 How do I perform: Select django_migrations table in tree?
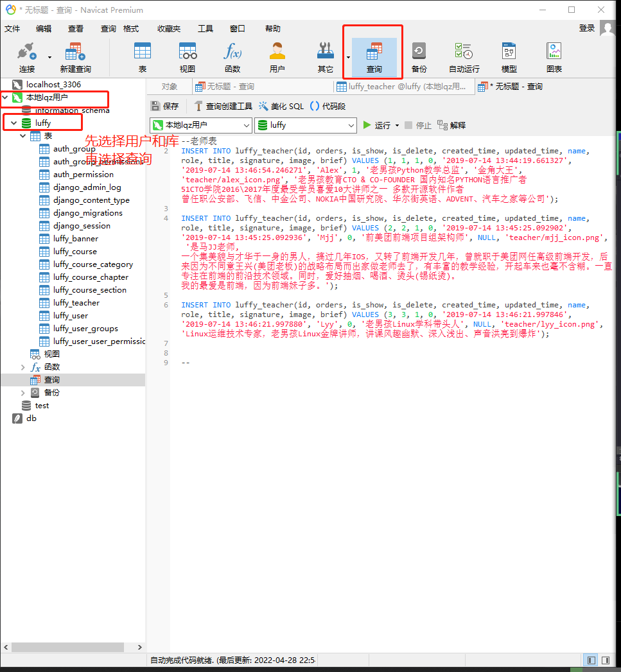click(x=88, y=213)
